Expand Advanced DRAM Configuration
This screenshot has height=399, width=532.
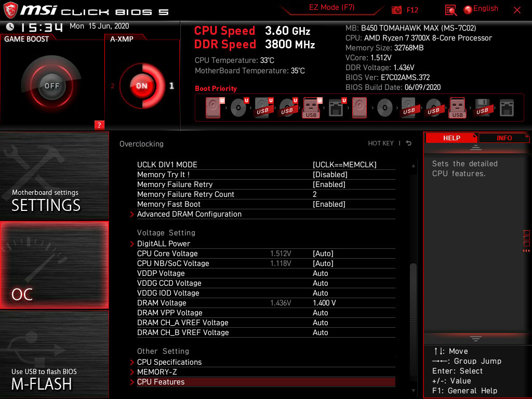[x=189, y=214]
